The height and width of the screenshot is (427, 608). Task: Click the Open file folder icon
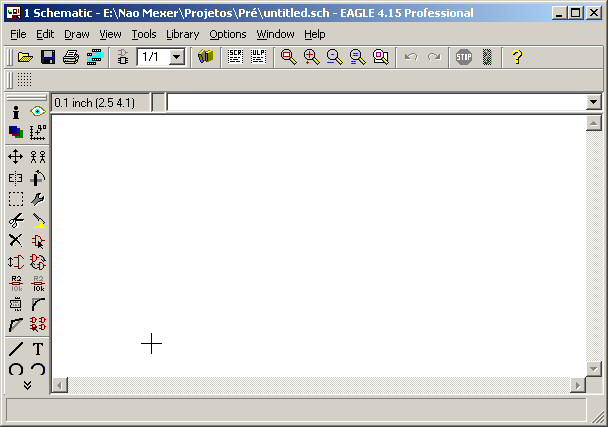click(x=25, y=57)
